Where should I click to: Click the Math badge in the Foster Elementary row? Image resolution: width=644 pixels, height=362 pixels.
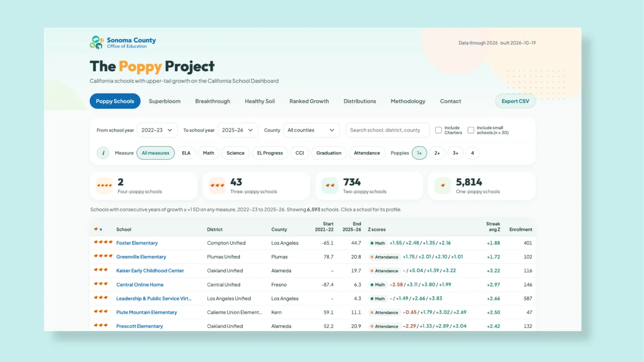(x=377, y=243)
